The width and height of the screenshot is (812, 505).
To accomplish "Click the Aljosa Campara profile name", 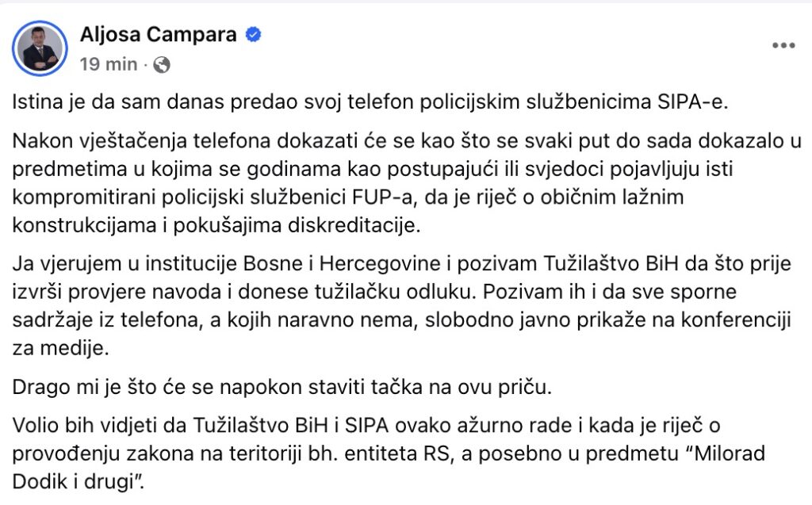I will 159,35.
